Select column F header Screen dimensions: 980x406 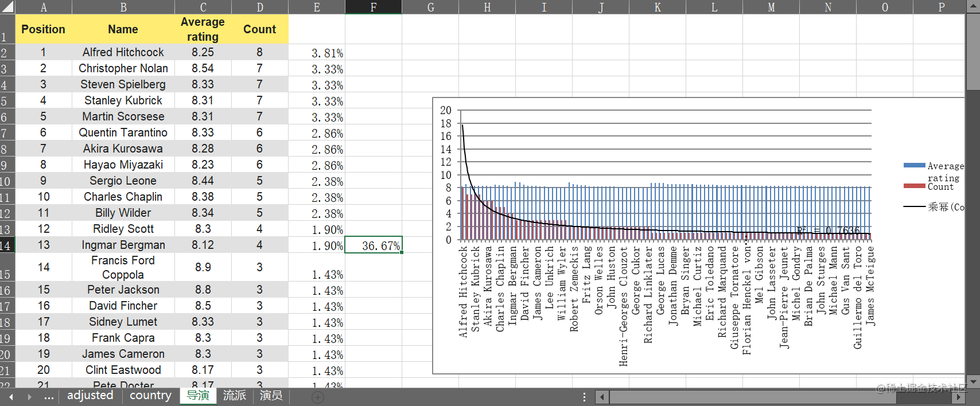point(374,7)
